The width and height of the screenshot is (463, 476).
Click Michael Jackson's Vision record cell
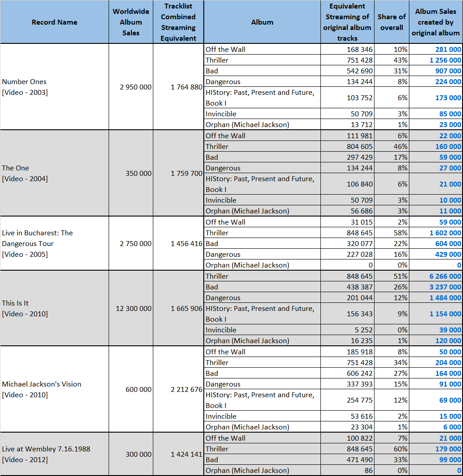(55, 389)
